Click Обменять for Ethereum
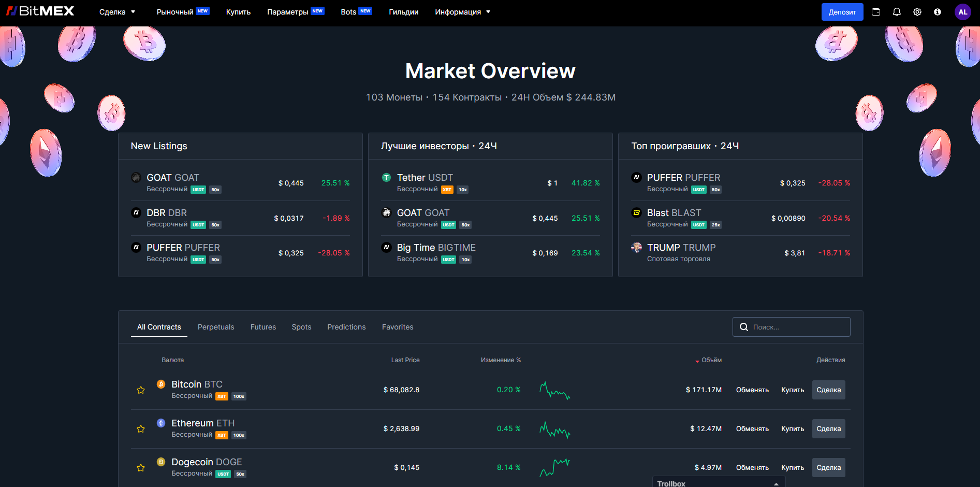Image resolution: width=980 pixels, height=487 pixels. (x=752, y=429)
